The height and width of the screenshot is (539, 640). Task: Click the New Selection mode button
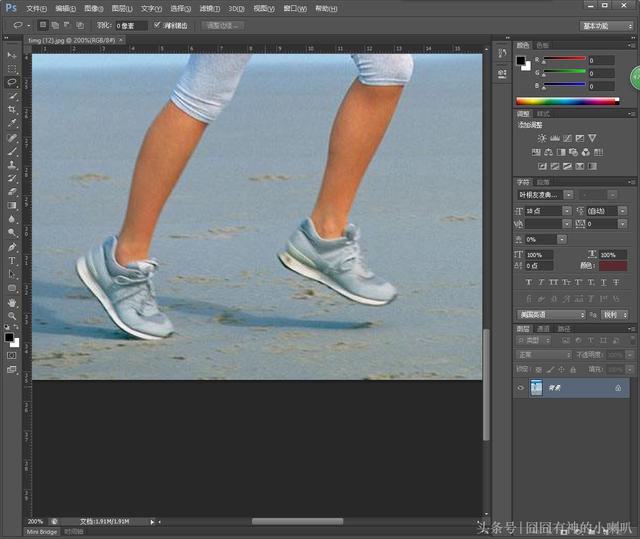coord(42,25)
